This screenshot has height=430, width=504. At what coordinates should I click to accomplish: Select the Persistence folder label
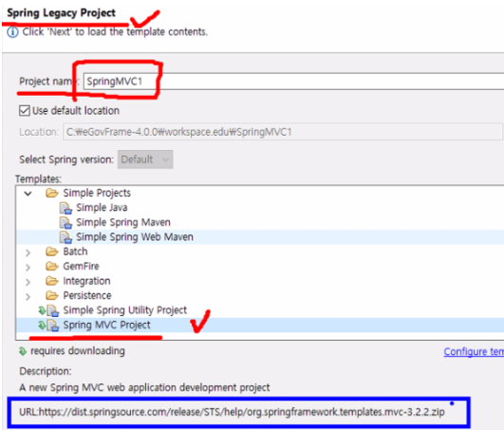click(x=87, y=295)
